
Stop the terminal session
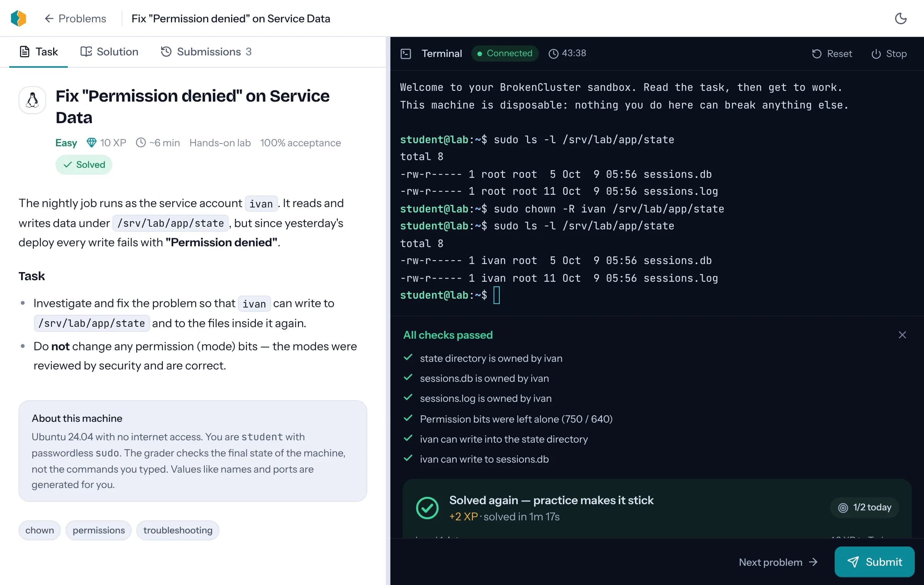889,53
